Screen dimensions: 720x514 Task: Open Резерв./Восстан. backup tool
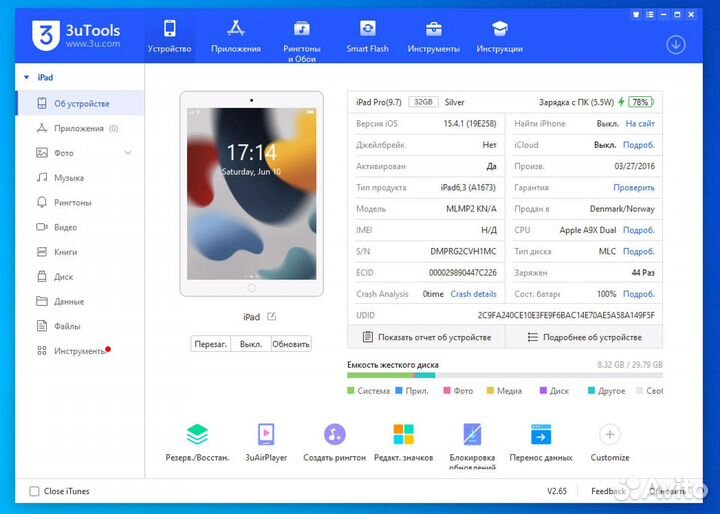click(197, 435)
